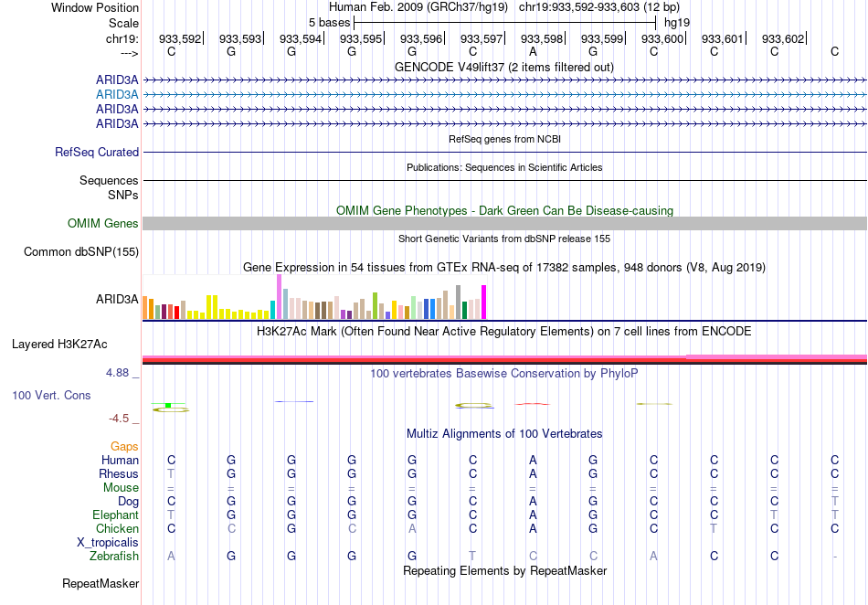Click the green PhyloP conservation mark
The height and width of the screenshot is (605, 868).
[168, 405]
